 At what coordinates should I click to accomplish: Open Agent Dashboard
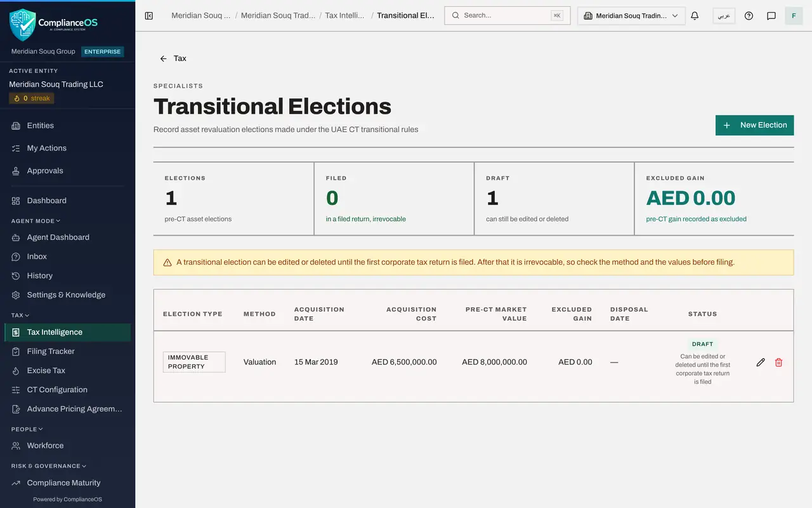(67, 237)
